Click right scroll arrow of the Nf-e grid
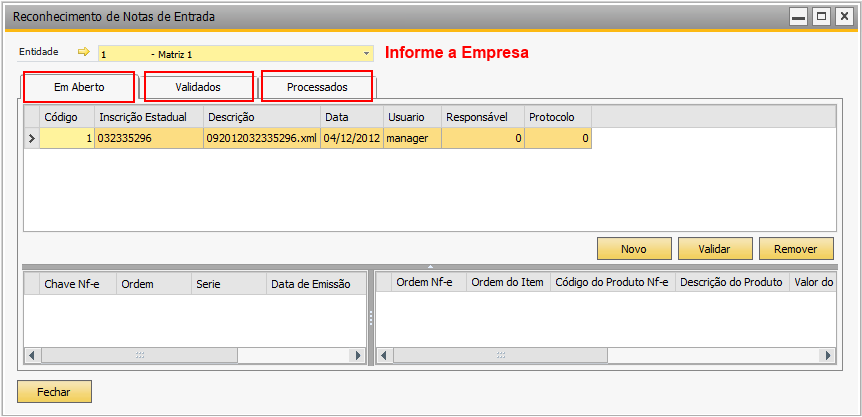The height and width of the screenshot is (417, 862). (358, 355)
